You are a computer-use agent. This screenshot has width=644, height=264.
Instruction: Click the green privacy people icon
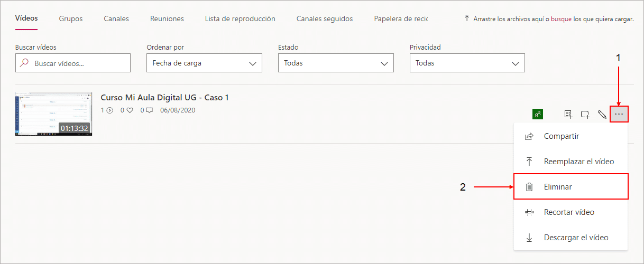pyautogui.click(x=538, y=114)
